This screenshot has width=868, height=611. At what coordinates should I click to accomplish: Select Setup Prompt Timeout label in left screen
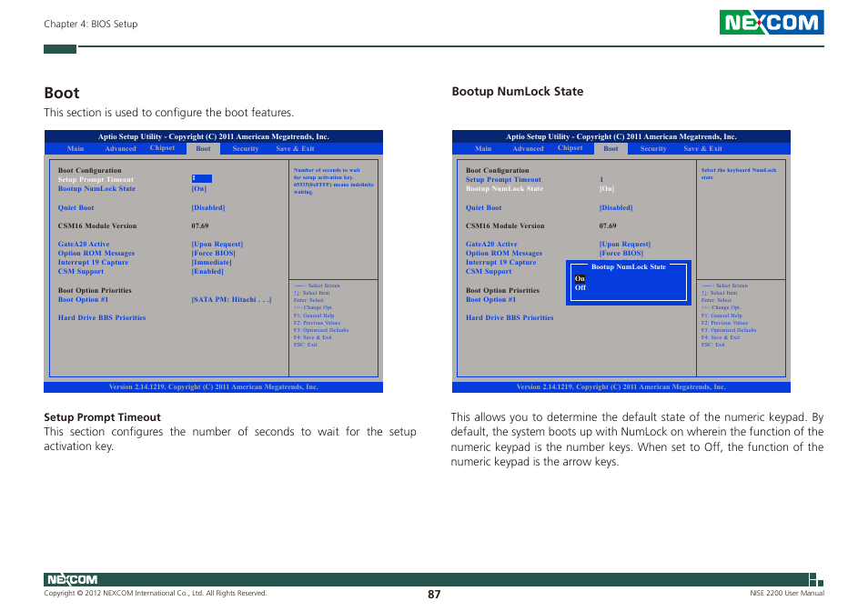coord(96,180)
